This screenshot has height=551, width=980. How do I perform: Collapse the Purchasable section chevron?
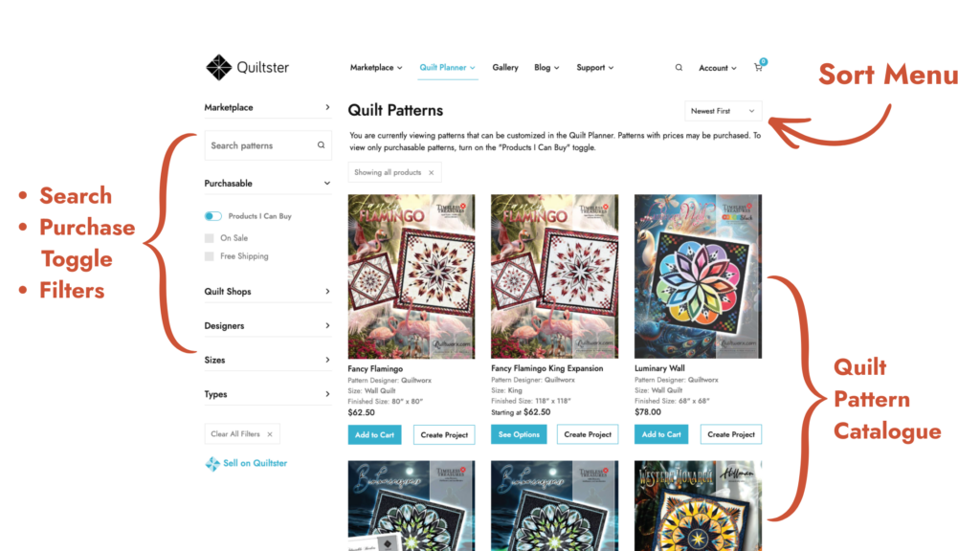click(327, 183)
